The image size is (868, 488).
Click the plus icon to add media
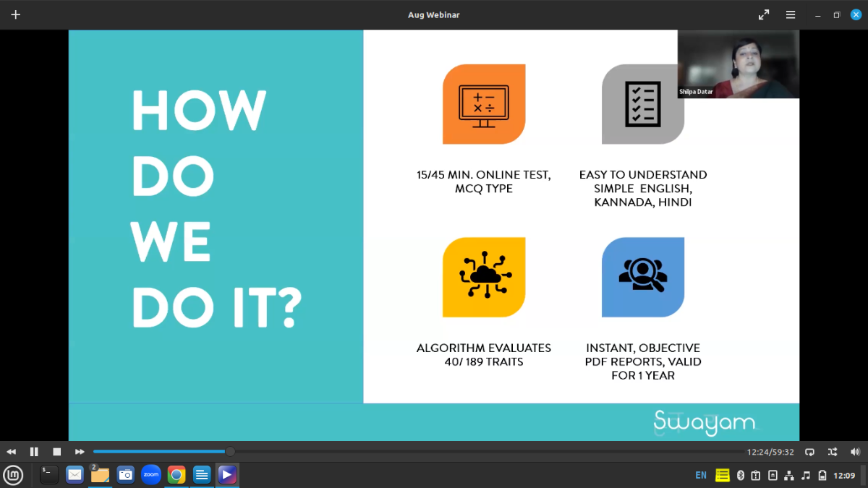15,14
